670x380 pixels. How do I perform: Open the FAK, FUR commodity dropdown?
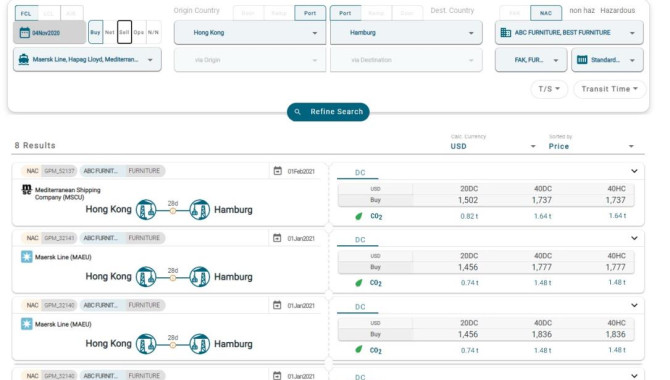pyautogui.click(x=531, y=60)
